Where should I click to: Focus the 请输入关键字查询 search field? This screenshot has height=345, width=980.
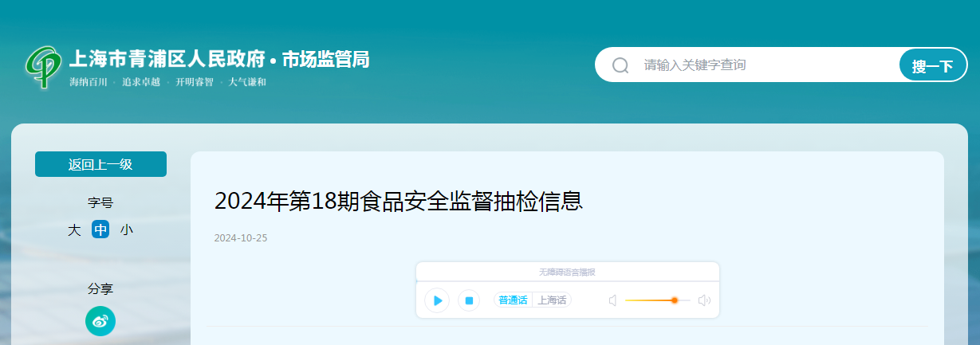pyautogui.click(x=766, y=65)
